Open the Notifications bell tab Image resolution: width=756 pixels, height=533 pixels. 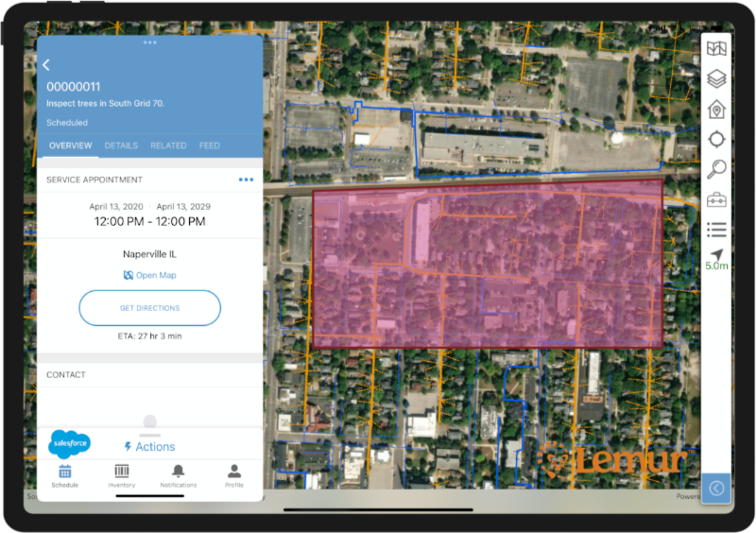point(178,474)
